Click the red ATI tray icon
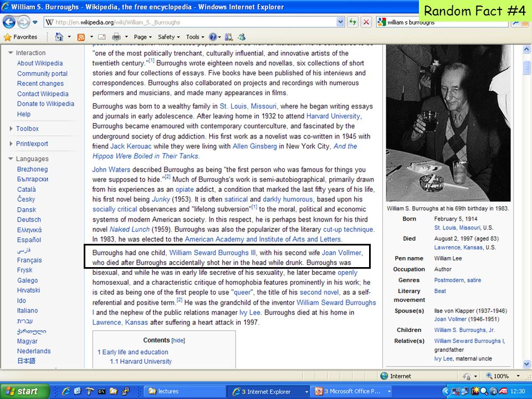The image size is (532, 399). tap(503, 392)
